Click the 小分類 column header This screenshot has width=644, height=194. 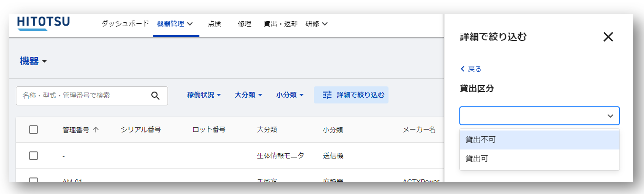[333, 130]
